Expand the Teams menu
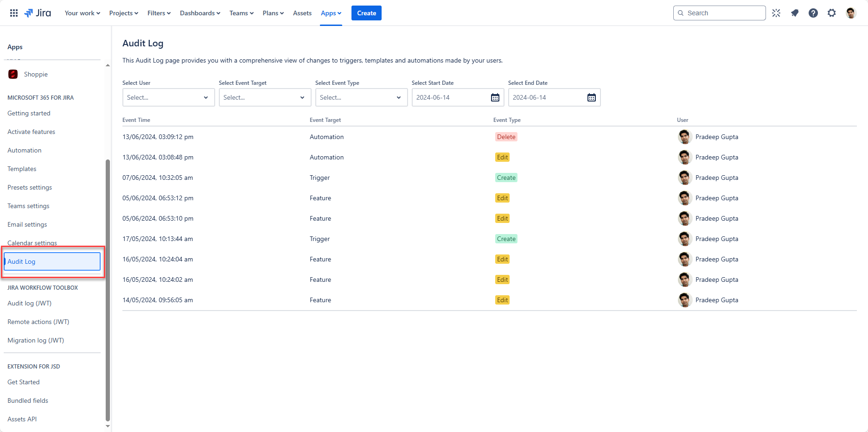 242,13
